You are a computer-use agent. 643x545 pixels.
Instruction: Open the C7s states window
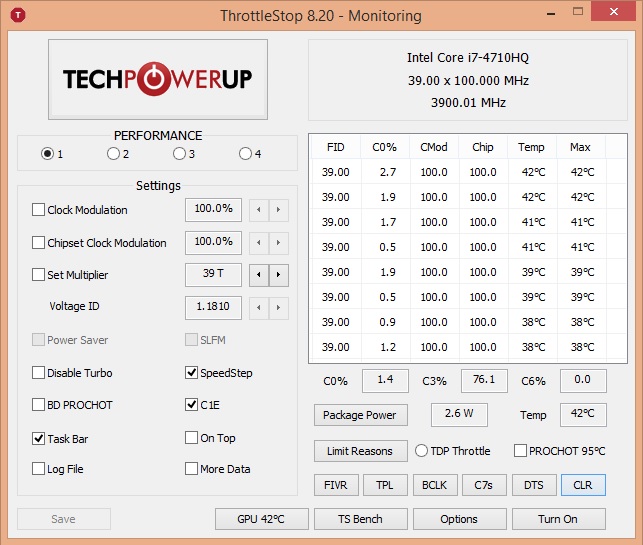(484, 485)
